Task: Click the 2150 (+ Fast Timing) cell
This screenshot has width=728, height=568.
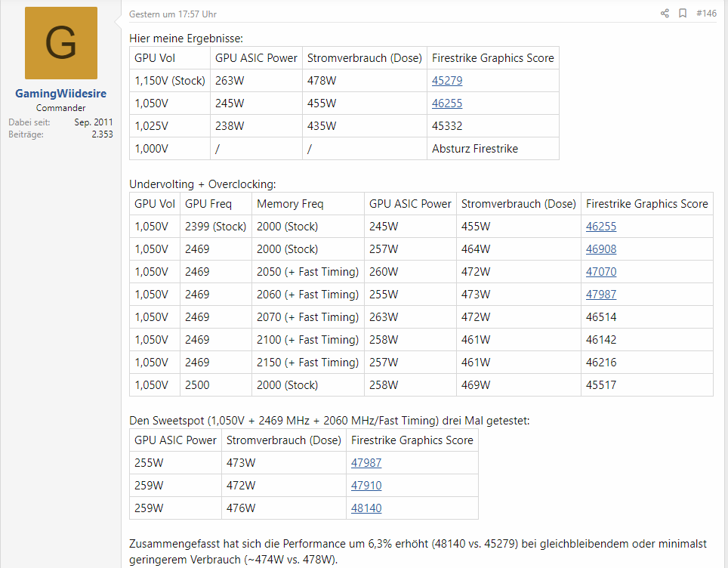Action: [308, 363]
